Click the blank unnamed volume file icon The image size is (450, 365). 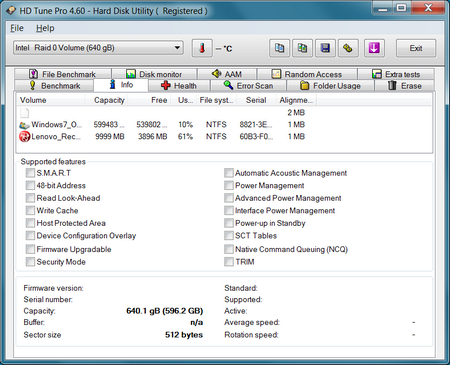point(24,113)
